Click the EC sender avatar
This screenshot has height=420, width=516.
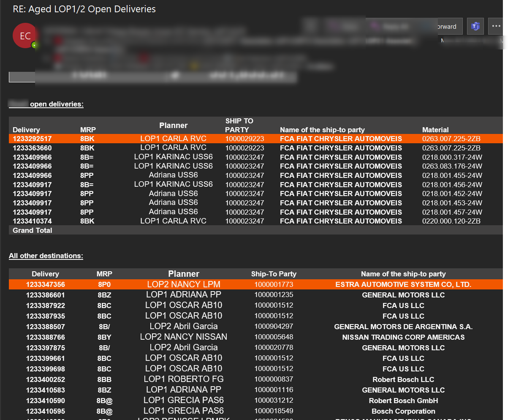point(25,35)
